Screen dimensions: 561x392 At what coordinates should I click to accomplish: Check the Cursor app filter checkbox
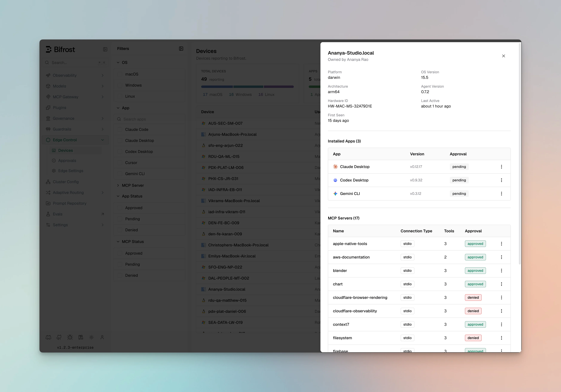pos(120,163)
